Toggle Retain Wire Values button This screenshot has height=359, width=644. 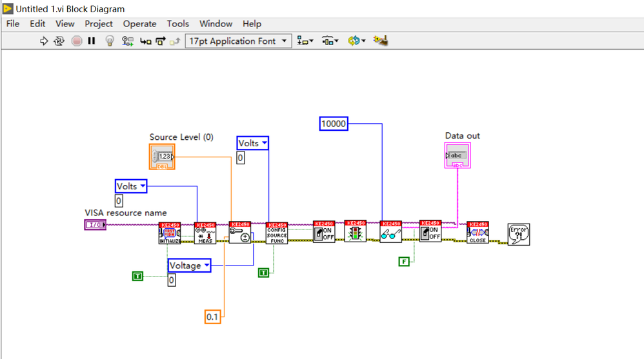pos(128,41)
